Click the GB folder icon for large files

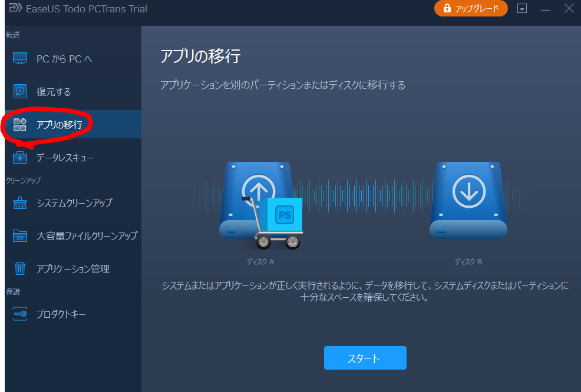click(x=21, y=236)
